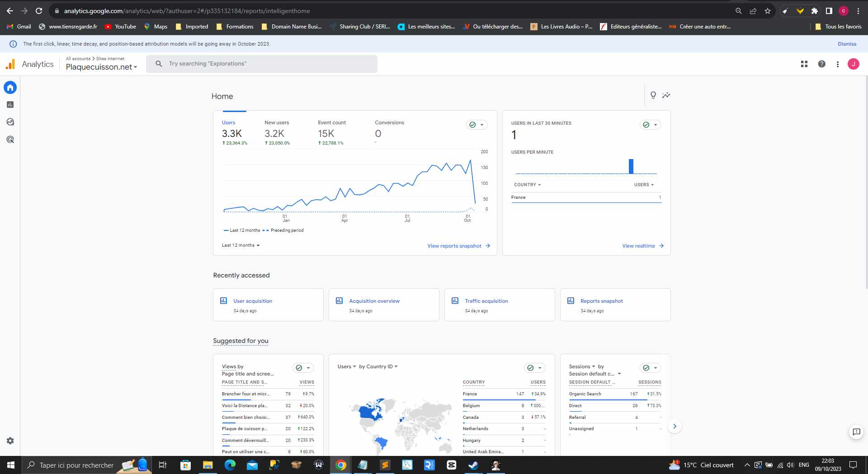Open Steam from the taskbar
868x474 pixels.
tap(473, 465)
